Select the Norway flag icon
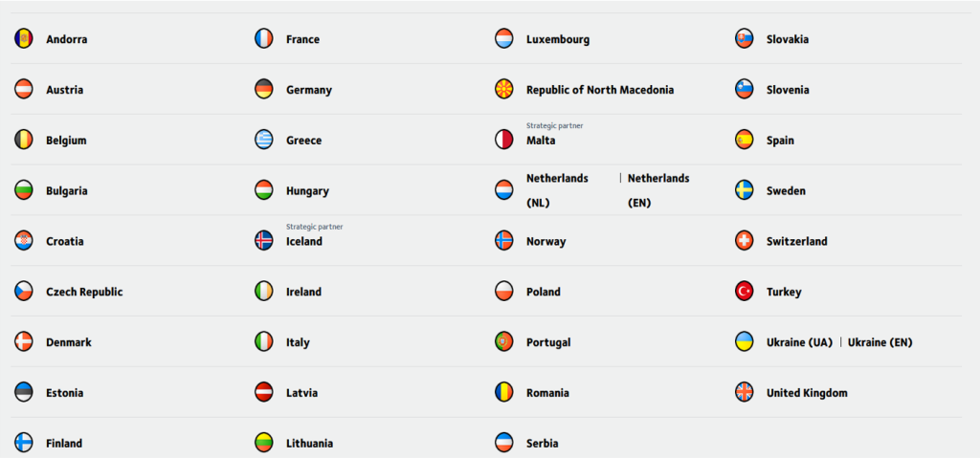 coord(504,241)
